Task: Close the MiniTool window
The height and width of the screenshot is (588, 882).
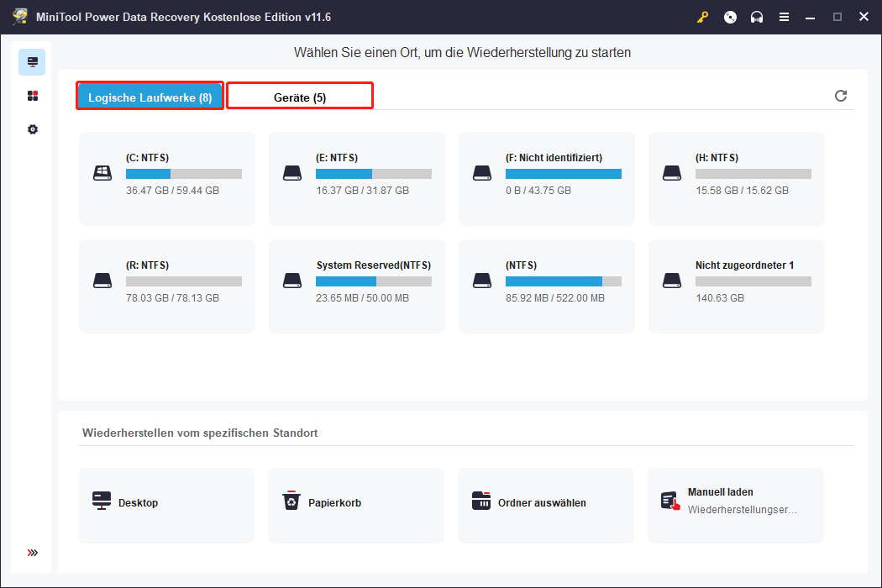Action: tap(864, 17)
